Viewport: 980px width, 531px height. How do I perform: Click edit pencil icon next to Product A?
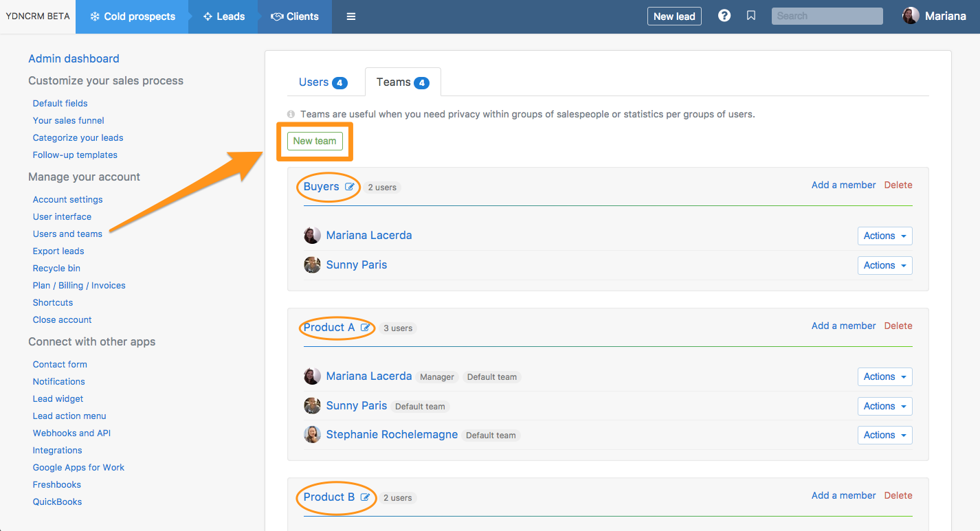click(366, 328)
